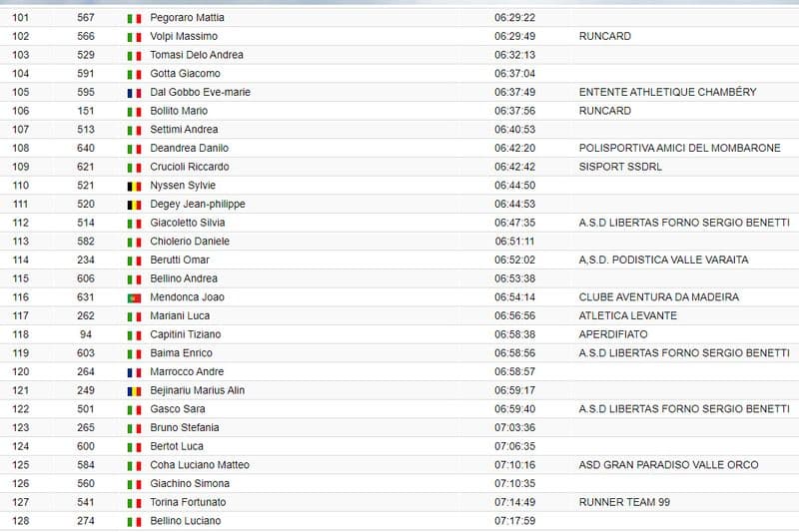
Task: Click the Portuguese flag beside Mendonca Joao
Action: coord(134,297)
